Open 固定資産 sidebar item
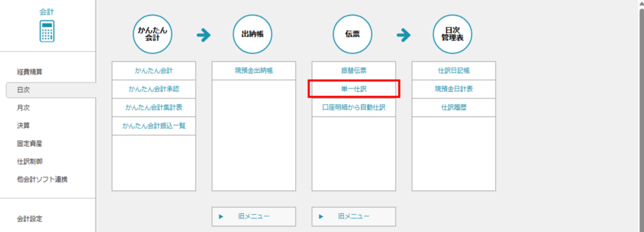The height and width of the screenshot is (232, 644). (x=30, y=144)
